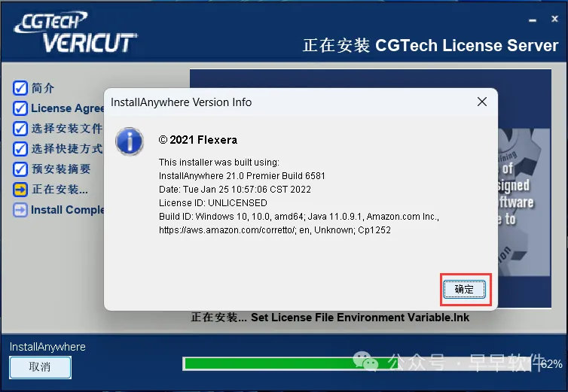
Task: Click the 'This installer was built using:' line
Action: 219,163
